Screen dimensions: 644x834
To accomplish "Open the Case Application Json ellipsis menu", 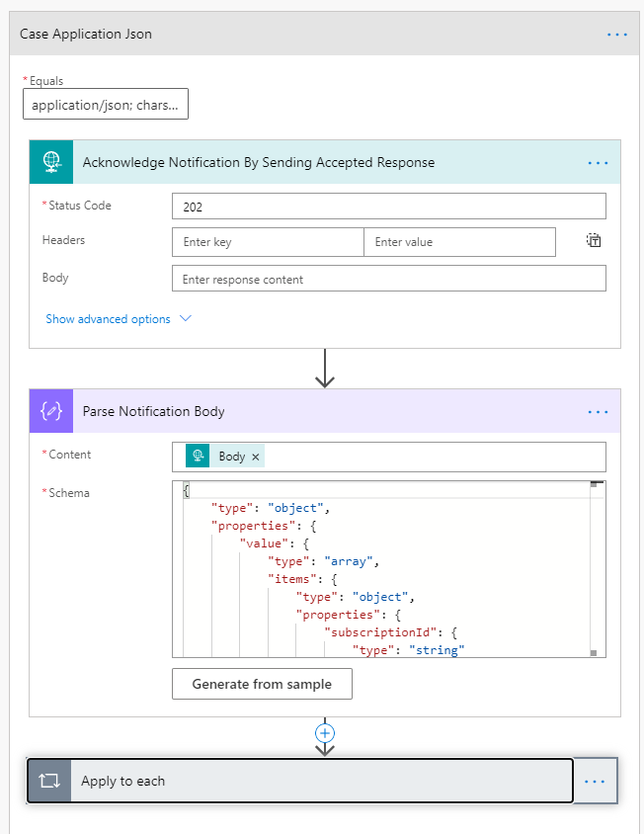I will pos(617,34).
